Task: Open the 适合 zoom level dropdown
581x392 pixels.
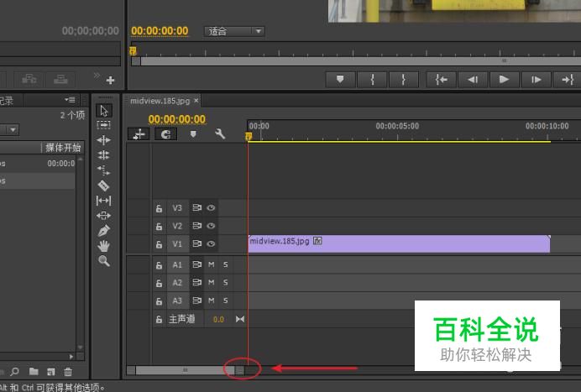Action: pos(233,31)
